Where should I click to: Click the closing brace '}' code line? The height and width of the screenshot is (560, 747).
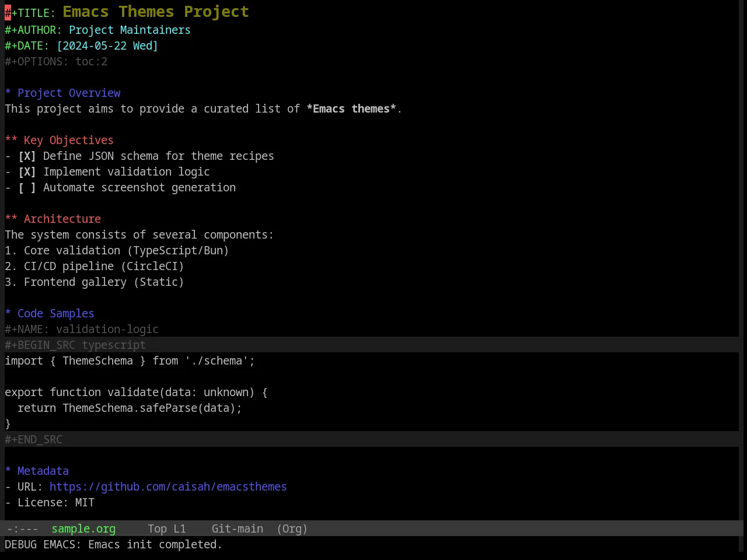click(x=8, y=423)
